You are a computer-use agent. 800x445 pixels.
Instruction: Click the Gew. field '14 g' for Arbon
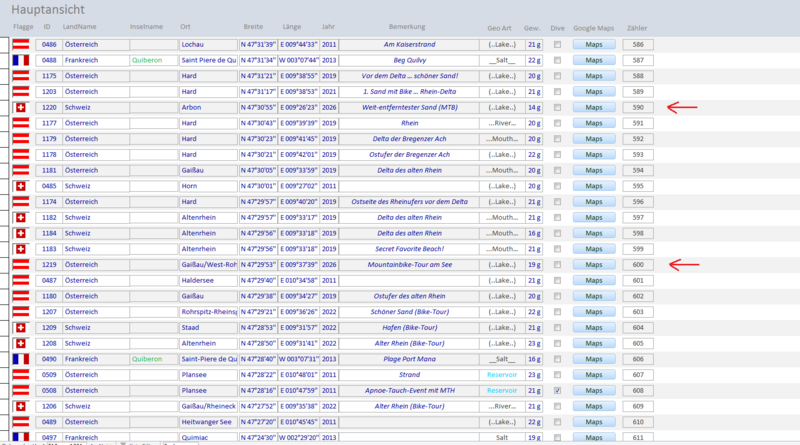[534, 108]
